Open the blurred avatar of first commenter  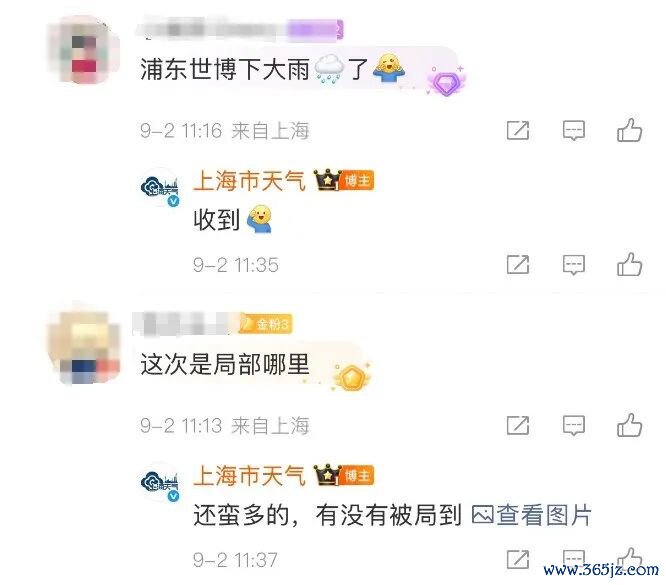pos(84,49)
